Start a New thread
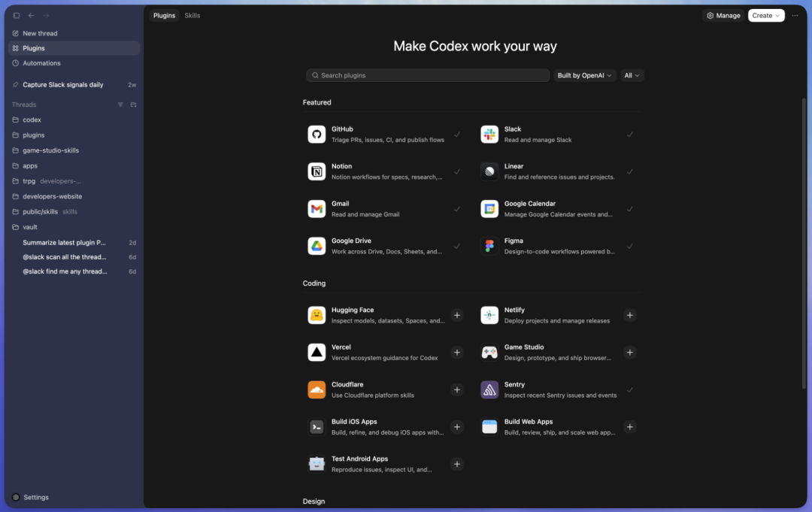The height and width of the screenshot is (512, 812). (40, 34)
